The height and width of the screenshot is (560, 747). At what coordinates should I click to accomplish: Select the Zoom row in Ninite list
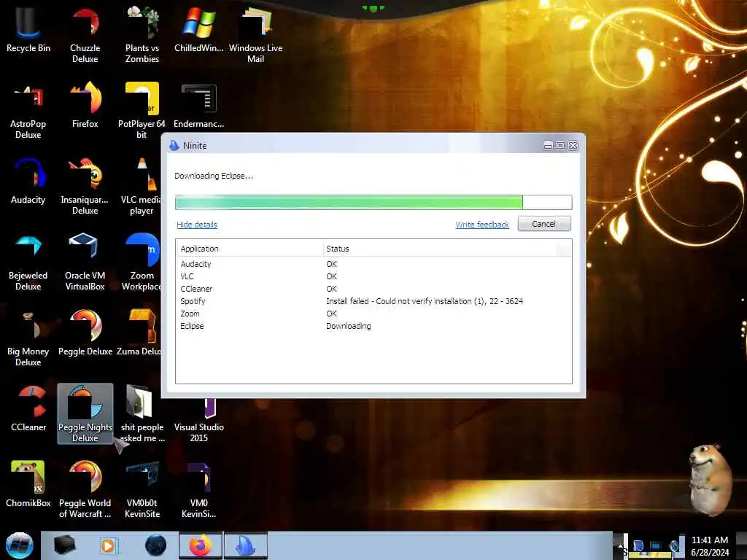[373, 314]
